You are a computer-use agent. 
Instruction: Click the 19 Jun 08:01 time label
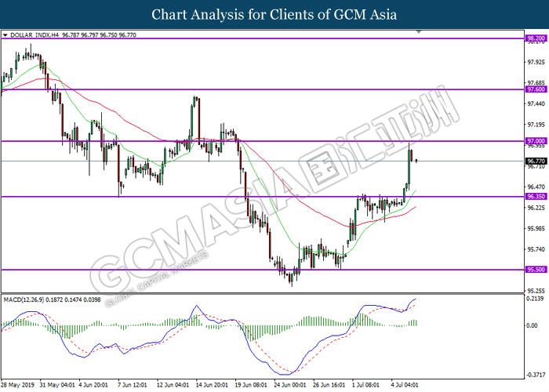click(251, 385)
